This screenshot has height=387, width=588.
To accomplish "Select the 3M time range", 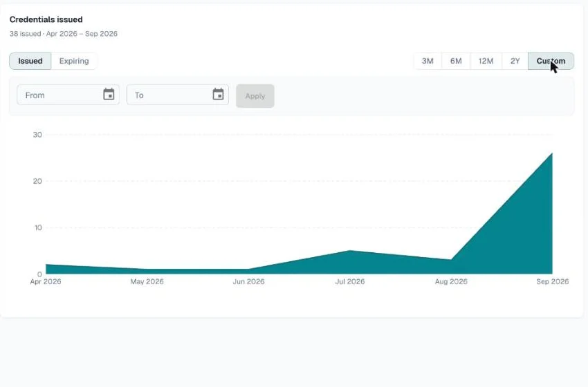I will (428, 61).
